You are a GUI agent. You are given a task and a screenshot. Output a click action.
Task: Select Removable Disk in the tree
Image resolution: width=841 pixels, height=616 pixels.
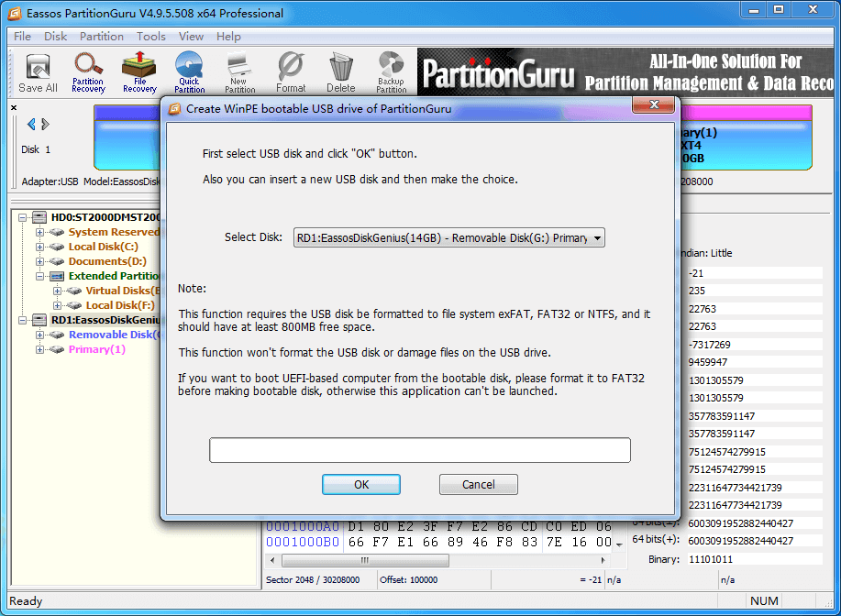[x=115, y=335]
